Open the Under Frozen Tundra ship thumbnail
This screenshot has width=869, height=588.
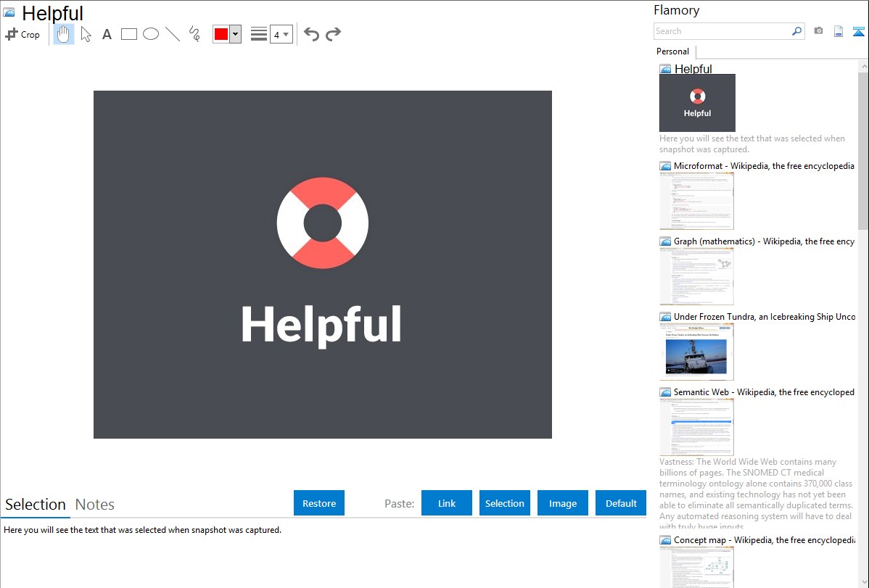coord(696,352)
